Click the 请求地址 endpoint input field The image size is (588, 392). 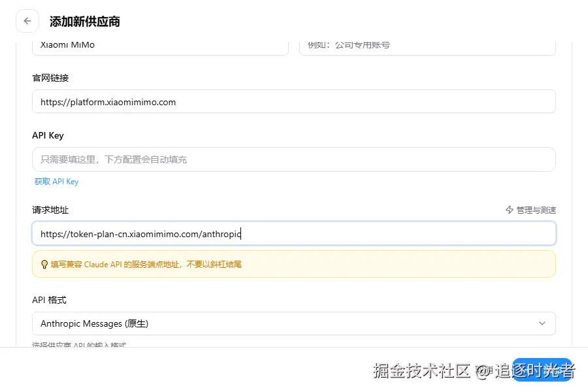[294, 234]
